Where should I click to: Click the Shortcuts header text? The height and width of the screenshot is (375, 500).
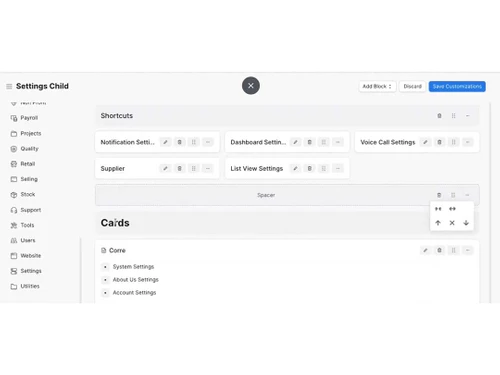117,116
